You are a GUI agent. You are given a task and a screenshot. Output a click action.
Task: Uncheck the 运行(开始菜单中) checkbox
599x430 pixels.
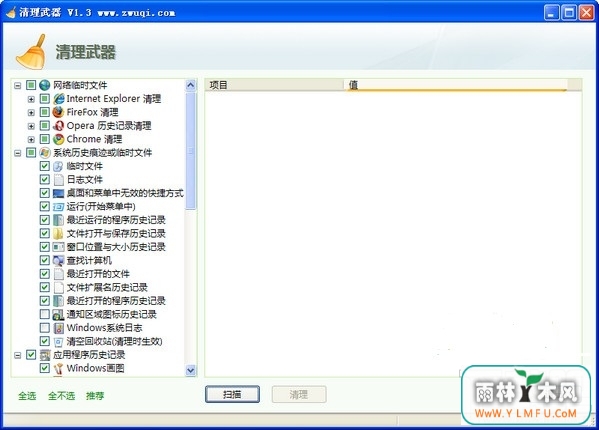(x=45, y=207)
